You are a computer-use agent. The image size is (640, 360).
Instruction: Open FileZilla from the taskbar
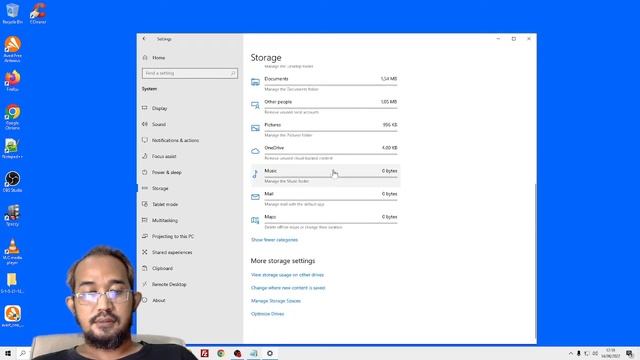pyautogui.click(x=204, y=353)
